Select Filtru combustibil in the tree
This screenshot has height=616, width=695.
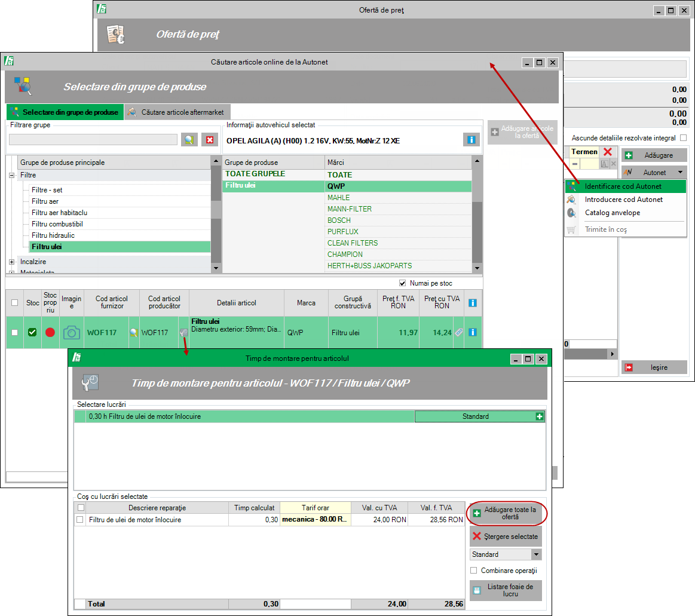point(57,224)
